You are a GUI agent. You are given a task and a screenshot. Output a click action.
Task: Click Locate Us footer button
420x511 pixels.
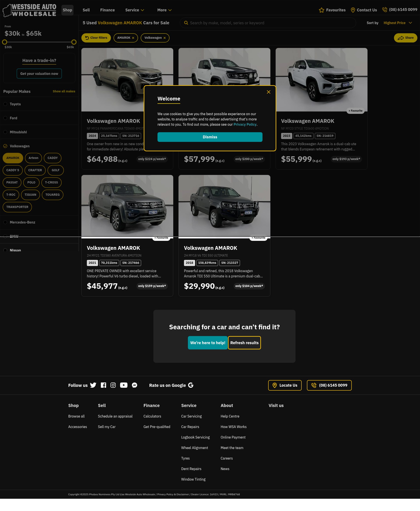pos(285,385)
